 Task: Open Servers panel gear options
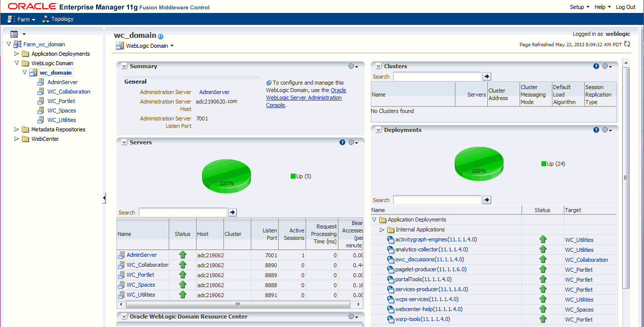pos(353,142)
